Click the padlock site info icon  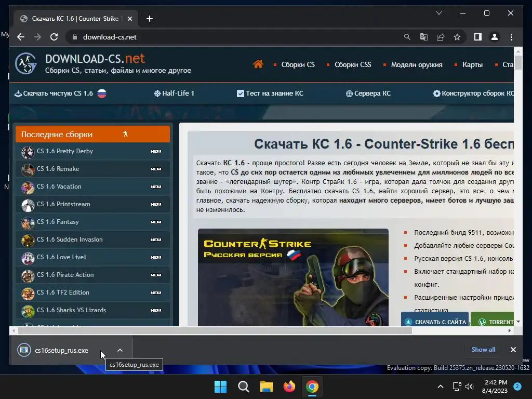pos(75,37)
